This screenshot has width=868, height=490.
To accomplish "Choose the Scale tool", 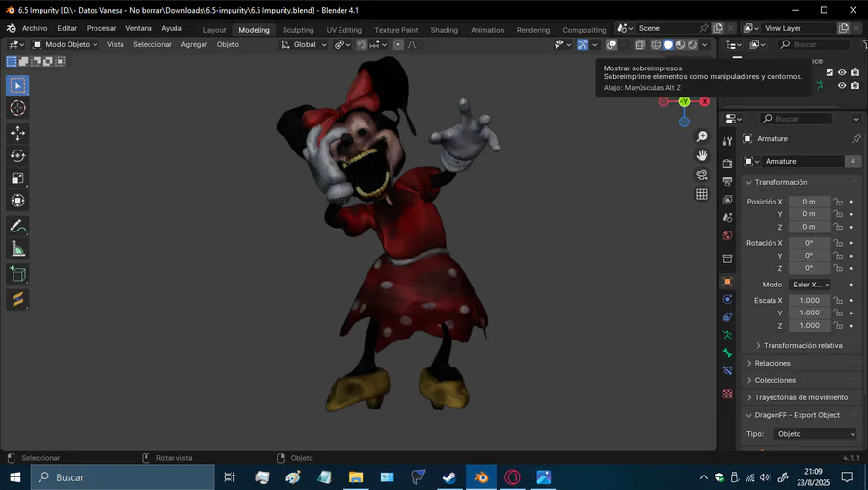I will click(17, 178).
